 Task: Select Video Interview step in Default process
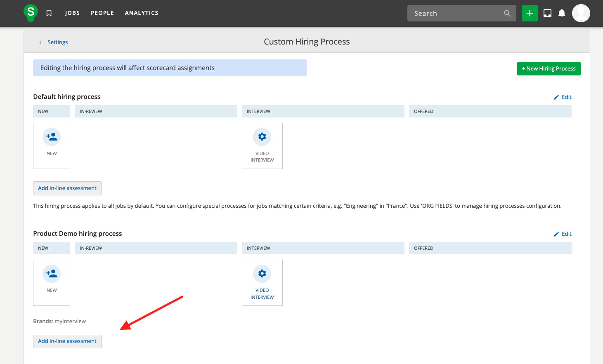[x=262, y=146]
